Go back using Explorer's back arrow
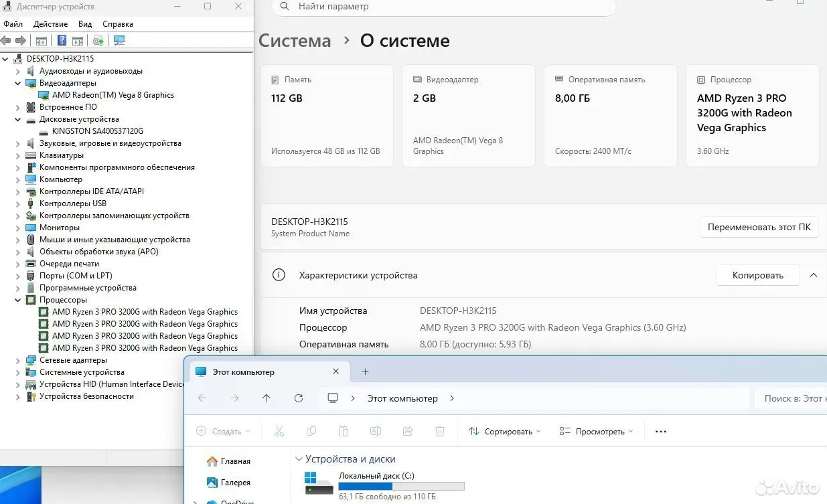 (x=202, y=398)
